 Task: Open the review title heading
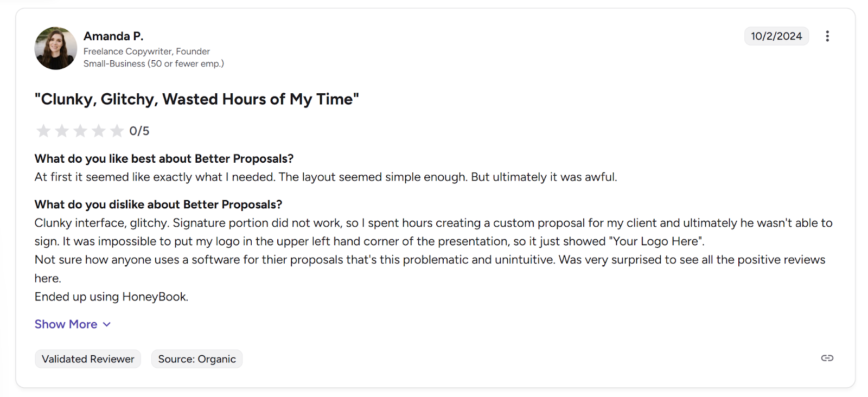[196, 99]
